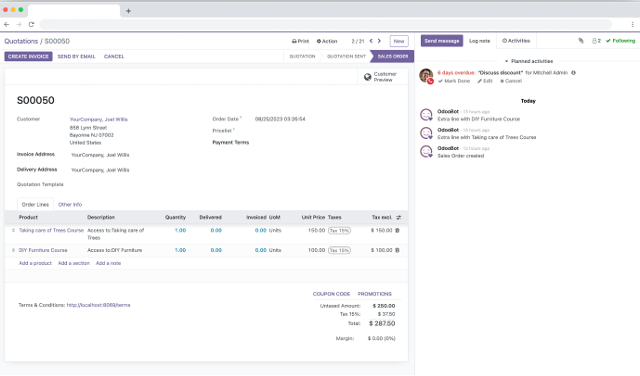Viewport: 640px width, 376px height.
Task: Open the Action dropdown menu
Action: 327,41
